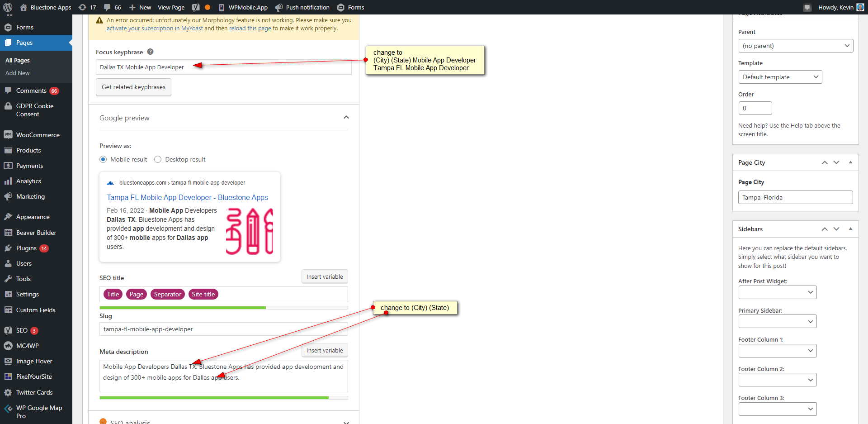The image size is (868, 424).
Task: Click the Custom Fields icon
Action: 8,310
